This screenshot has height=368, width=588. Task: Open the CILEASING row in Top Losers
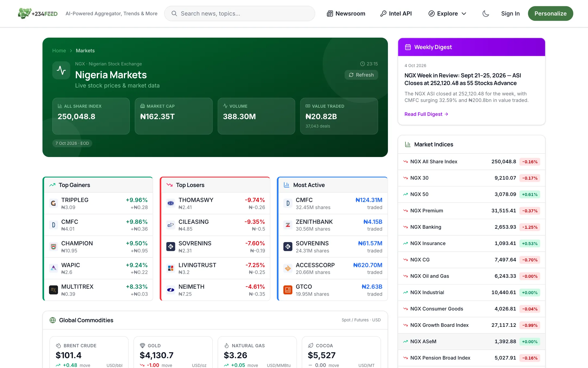click(x=216, y=225)
